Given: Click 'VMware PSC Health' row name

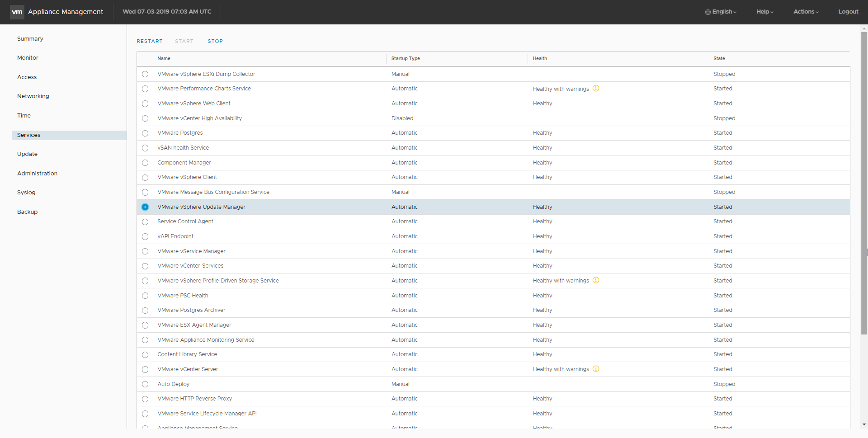Looking at the screenshot, I should 183,296.
